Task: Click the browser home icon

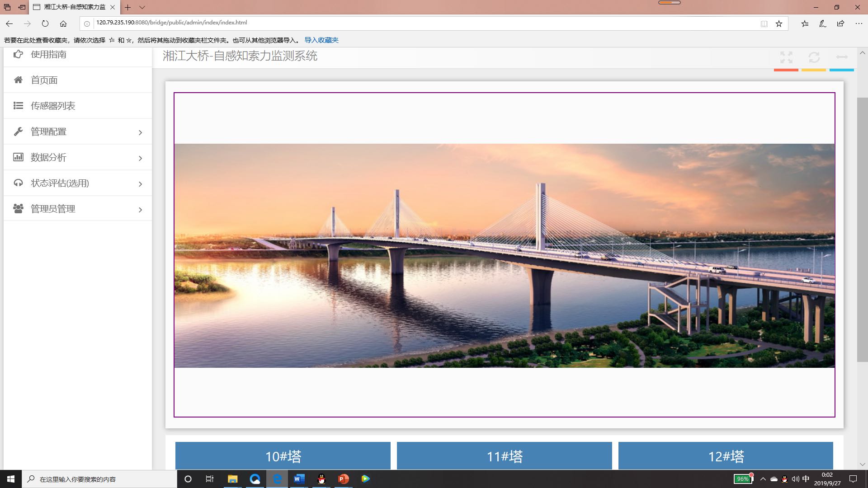Action: (63, 23)
